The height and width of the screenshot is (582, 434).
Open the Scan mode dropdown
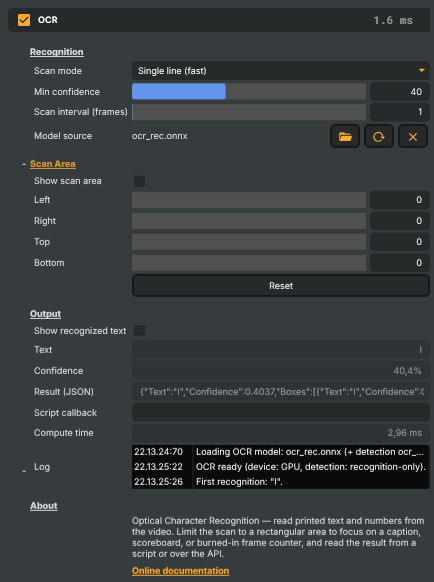[x=281, y=71]
